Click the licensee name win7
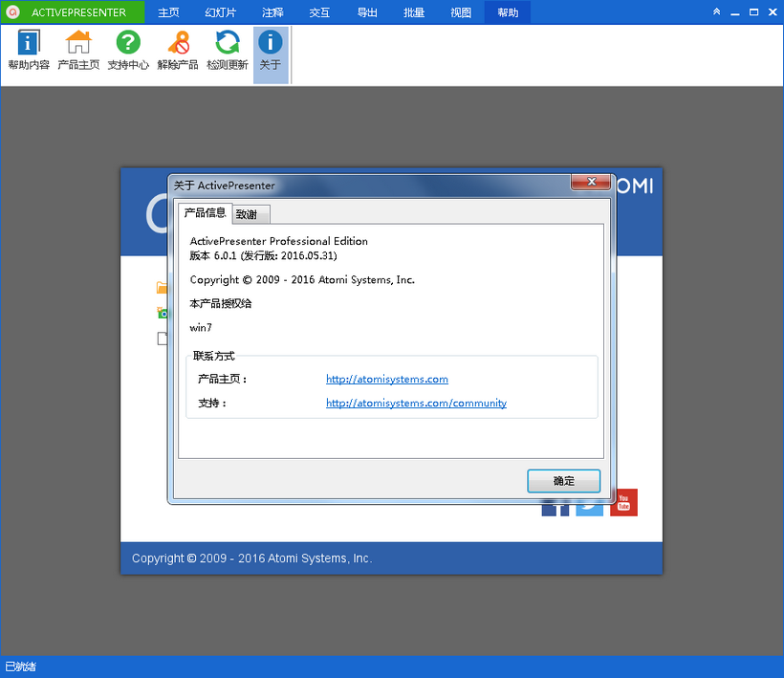The width and height of the screenshot is (784, 678). point(201,327)
